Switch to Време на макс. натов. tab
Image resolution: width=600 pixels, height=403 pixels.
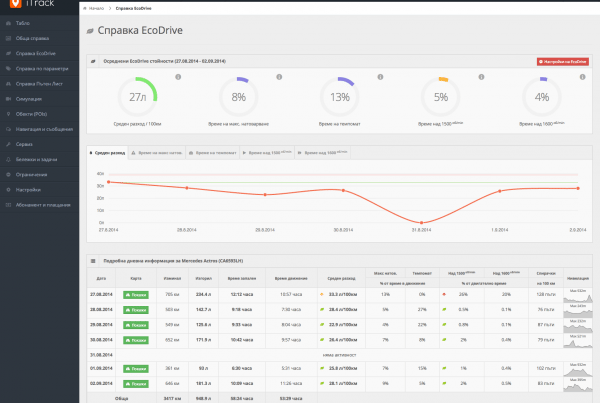pos(157,153)
